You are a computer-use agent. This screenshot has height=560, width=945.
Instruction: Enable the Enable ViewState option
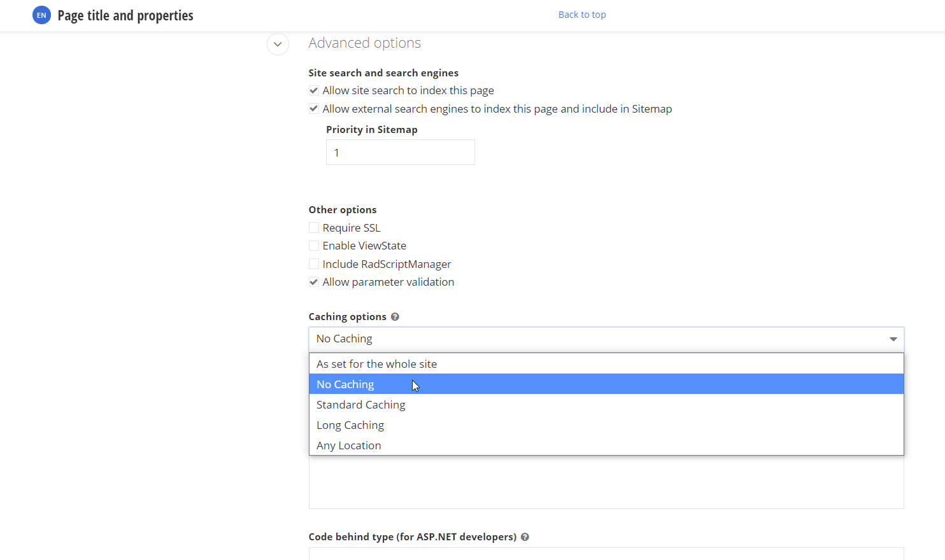[x=314, y=246]
